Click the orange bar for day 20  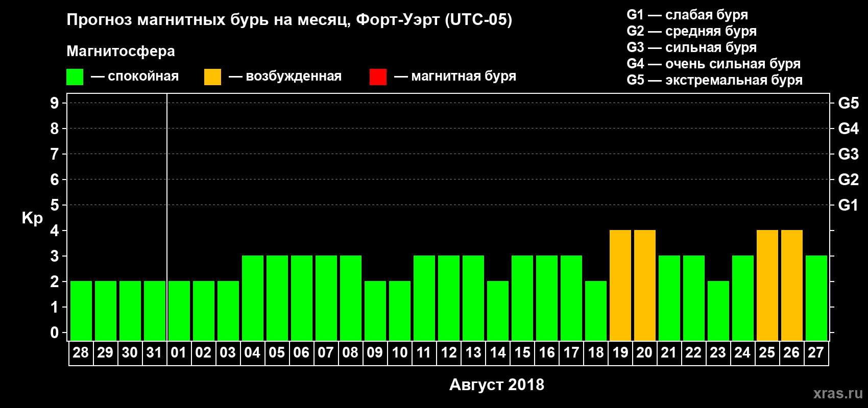click(645, 285)
